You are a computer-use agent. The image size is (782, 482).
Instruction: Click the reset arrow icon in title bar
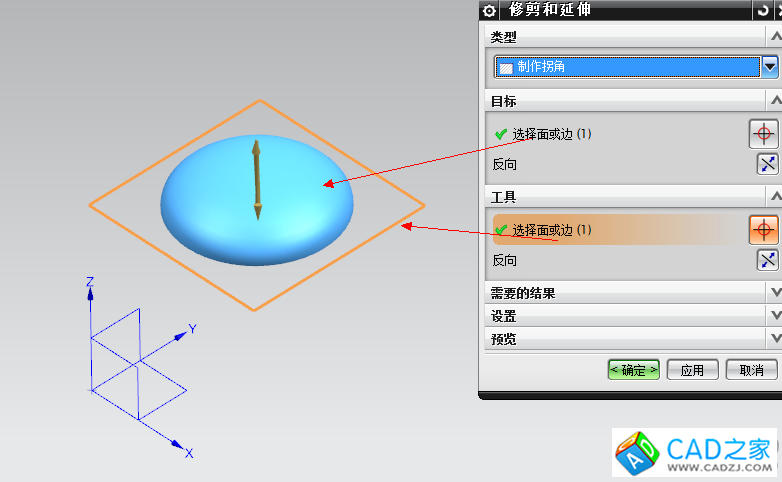point(763,10)
